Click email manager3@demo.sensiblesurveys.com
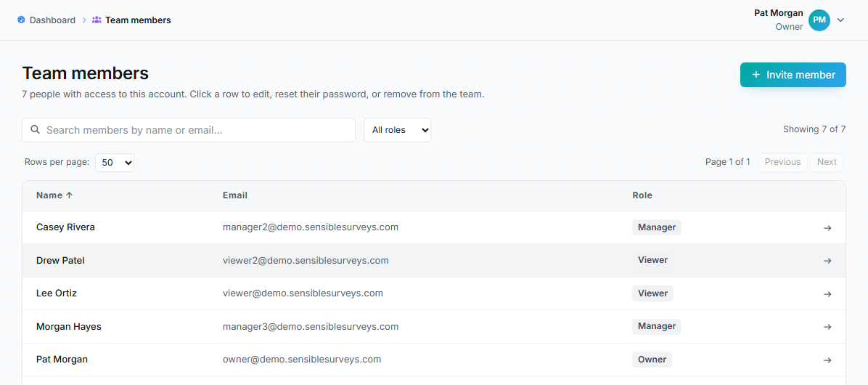868x385 pixels. pos(311,326)
